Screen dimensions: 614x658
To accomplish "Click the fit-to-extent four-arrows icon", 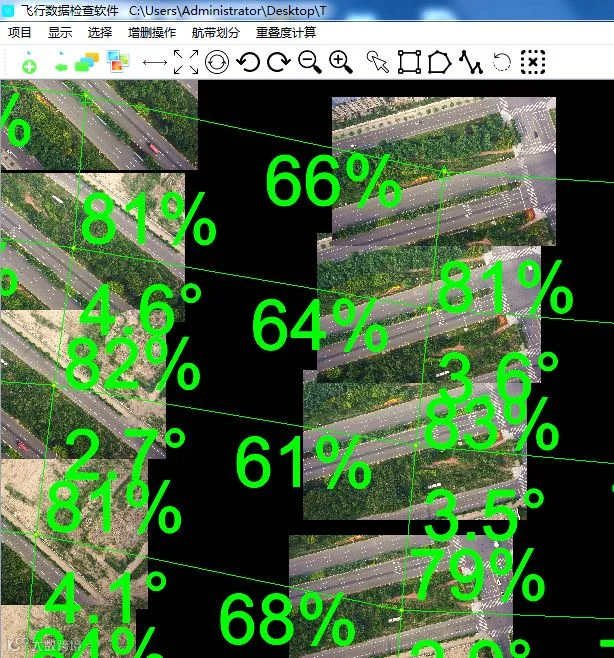I will coord(186,62).
